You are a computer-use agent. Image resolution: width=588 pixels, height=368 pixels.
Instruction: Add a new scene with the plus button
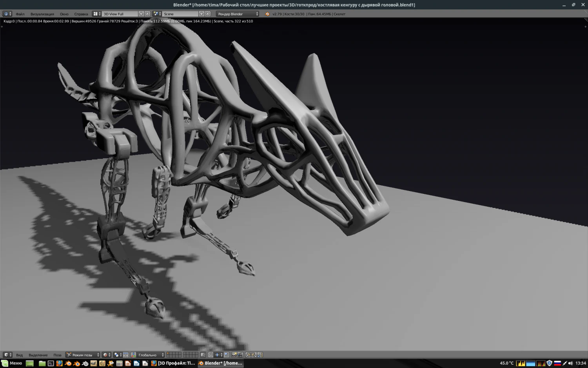(202, 14)
